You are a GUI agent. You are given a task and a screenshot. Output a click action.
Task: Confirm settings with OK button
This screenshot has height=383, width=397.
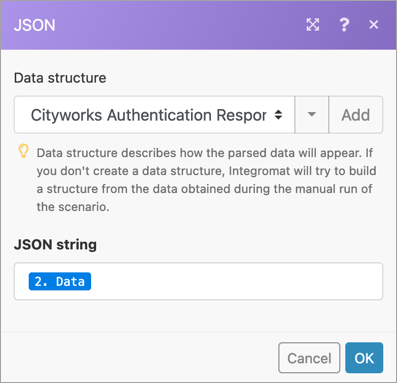(364, 358)
